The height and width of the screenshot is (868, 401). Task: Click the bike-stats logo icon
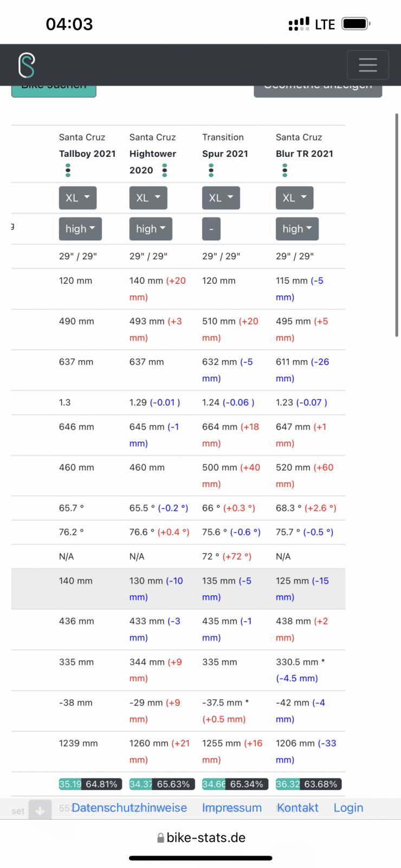(27, 65)
